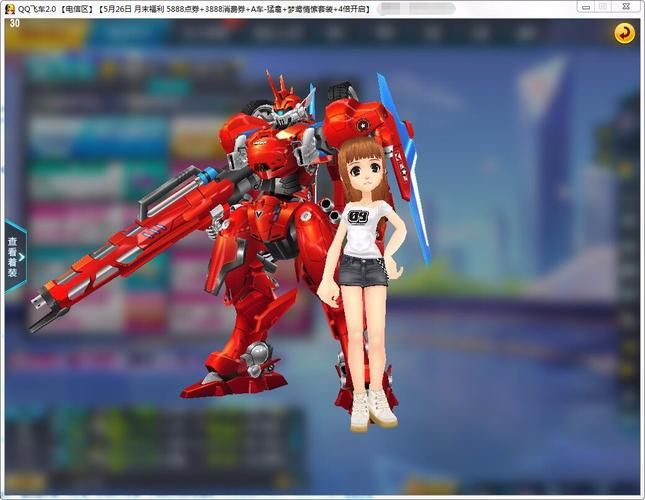Close the QQ飞车 game window
The height and width of the screenshot is (500, 645).
pos(625,7)
